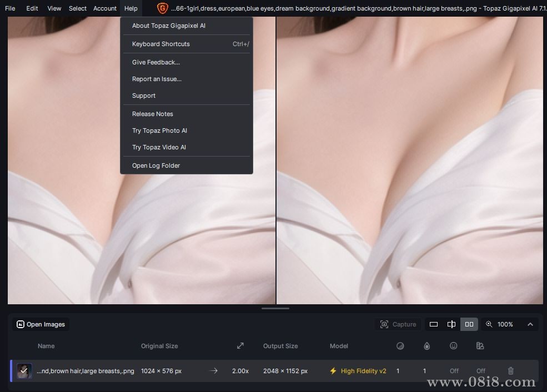The height and width of the screenshot is (392, 547).
Task: Delete image with trash icon
Action: pos(511,371)
